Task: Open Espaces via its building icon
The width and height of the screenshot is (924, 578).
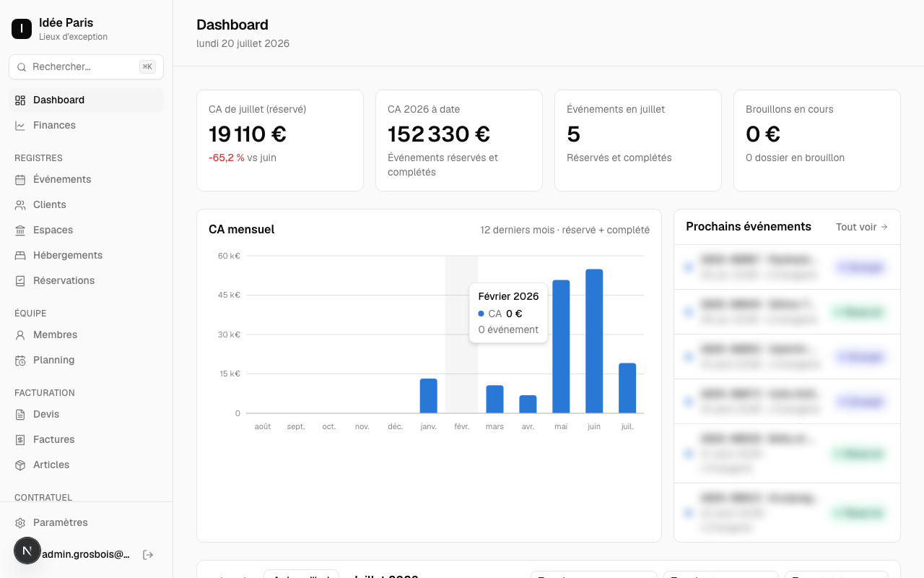Action: click(x=20, y=230)
